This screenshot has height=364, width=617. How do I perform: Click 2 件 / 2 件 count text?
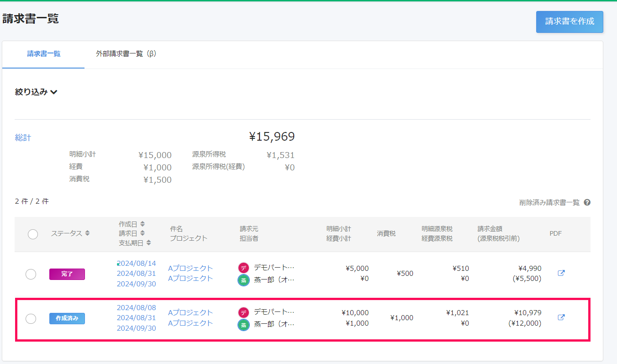[32, 201]
